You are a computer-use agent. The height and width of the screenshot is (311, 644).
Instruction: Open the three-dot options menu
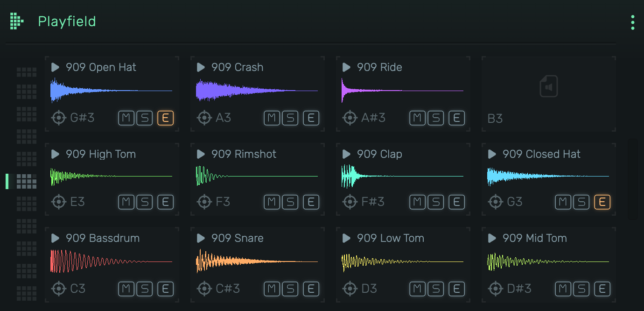[x=633, y=22]
